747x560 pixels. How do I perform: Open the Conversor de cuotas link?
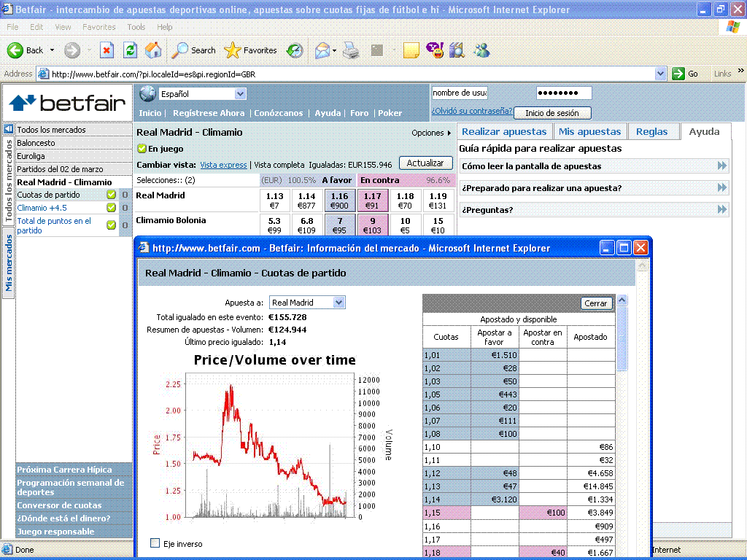(x=60, y=505)
